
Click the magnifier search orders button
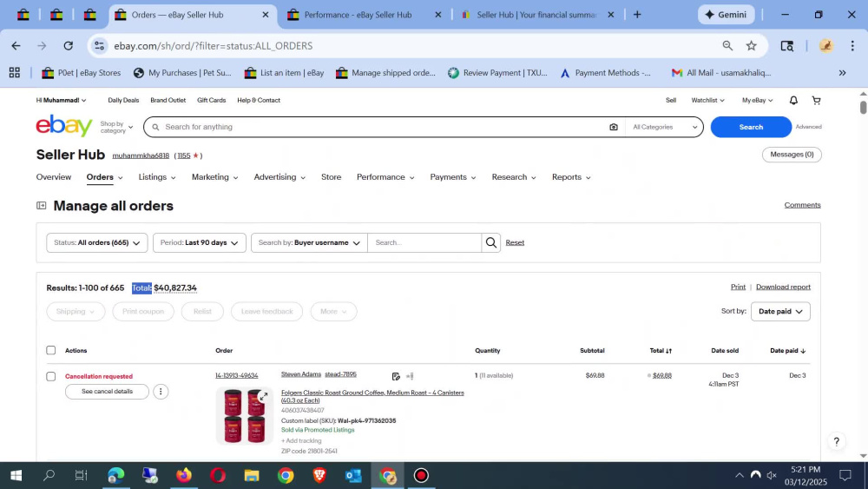pos(491,242)
